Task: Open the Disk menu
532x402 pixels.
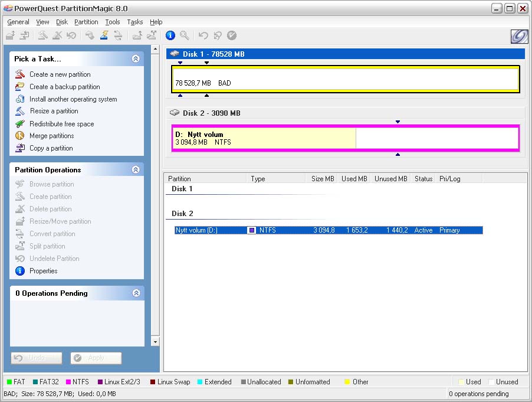Action: point(62,22)
